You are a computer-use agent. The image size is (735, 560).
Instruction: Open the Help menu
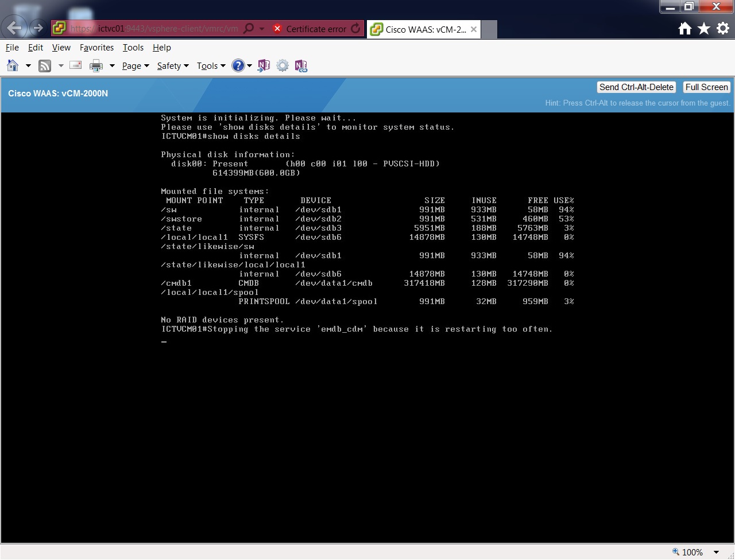(162, 48)
